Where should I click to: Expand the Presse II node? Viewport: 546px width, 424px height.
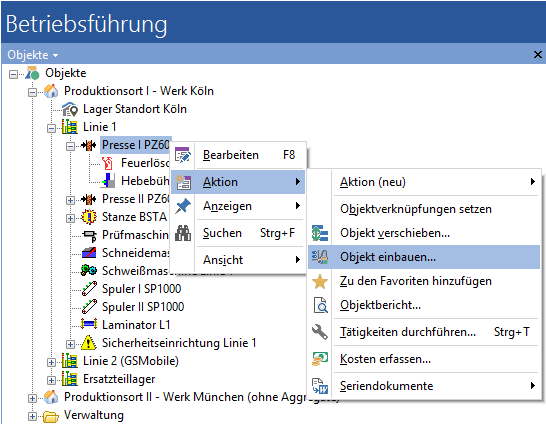click(x=70, y=200)
